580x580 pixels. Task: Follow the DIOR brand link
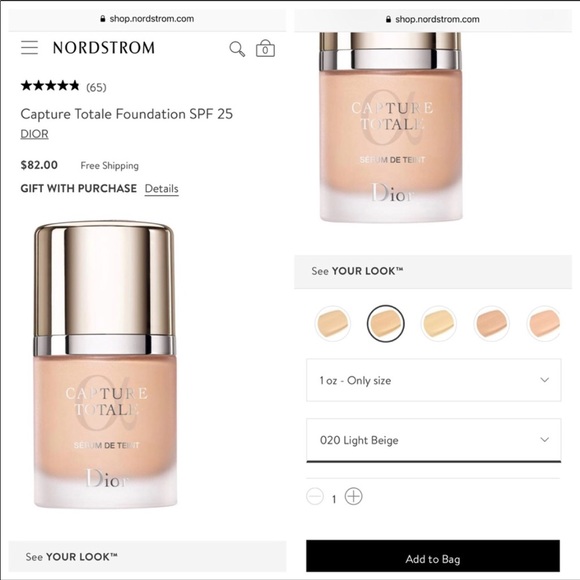point(34,134)
